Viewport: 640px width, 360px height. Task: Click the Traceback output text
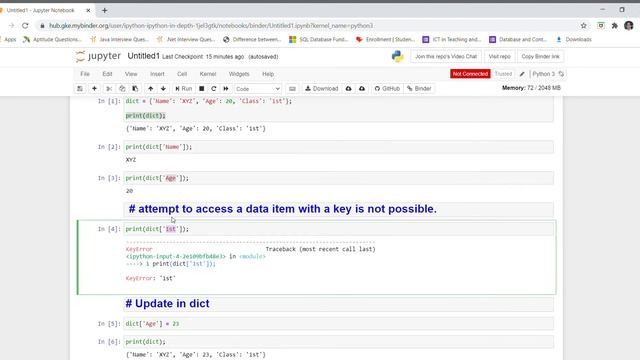320,249
